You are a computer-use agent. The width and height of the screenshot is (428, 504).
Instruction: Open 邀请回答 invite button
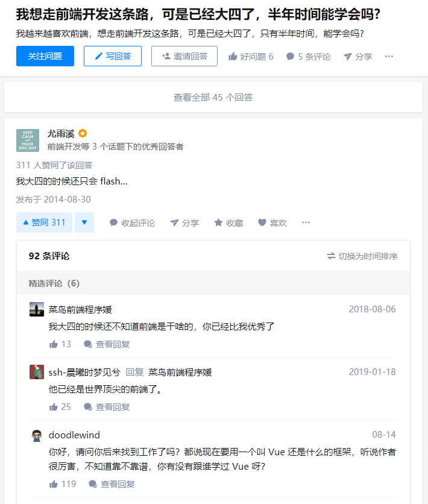[184, 56]
